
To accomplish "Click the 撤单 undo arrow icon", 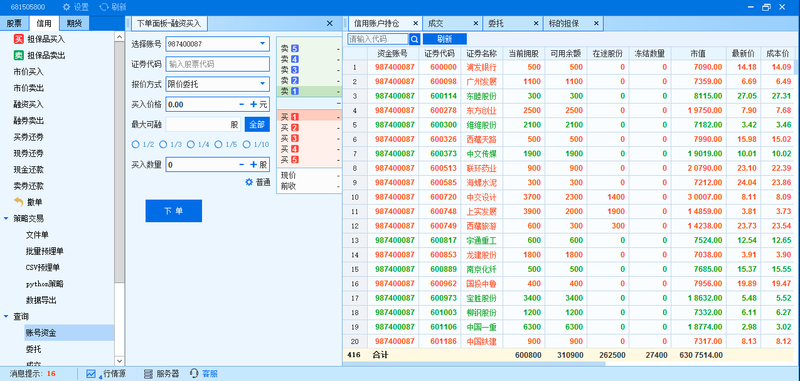I will click(19, 202).
